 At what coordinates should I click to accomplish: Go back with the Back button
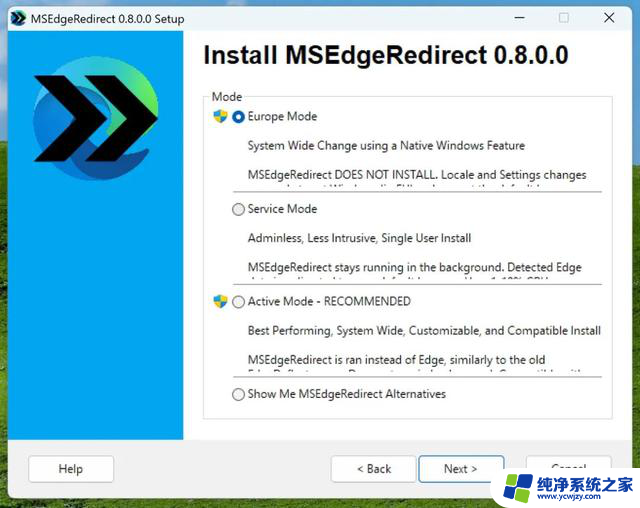(x=373, y=469)
